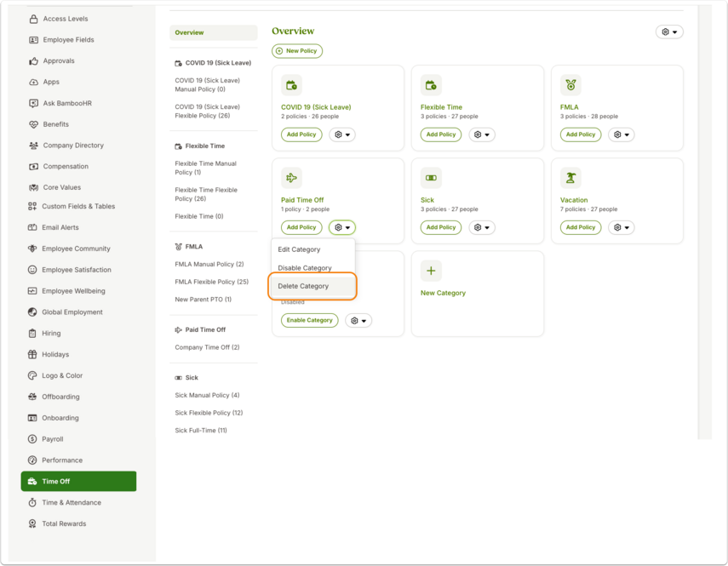Open Ask BambooHR icon
The image size is (728, 566).
click(x=33, y=103)
